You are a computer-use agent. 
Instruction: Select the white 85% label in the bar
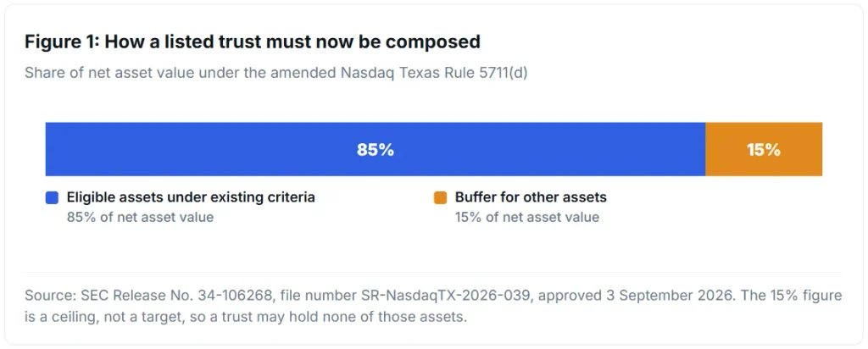[376, 150]
